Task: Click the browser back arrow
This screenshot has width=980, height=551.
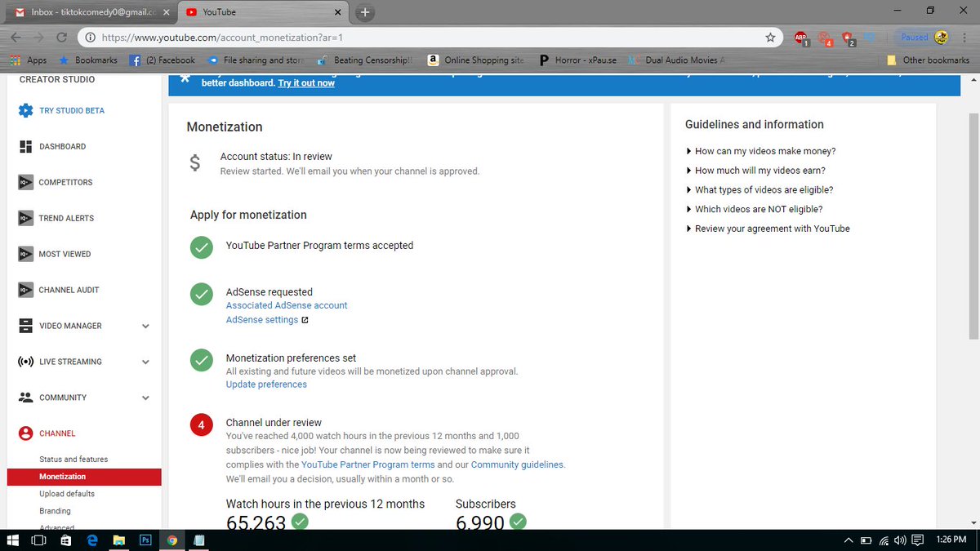Action: tap(17, 38)
